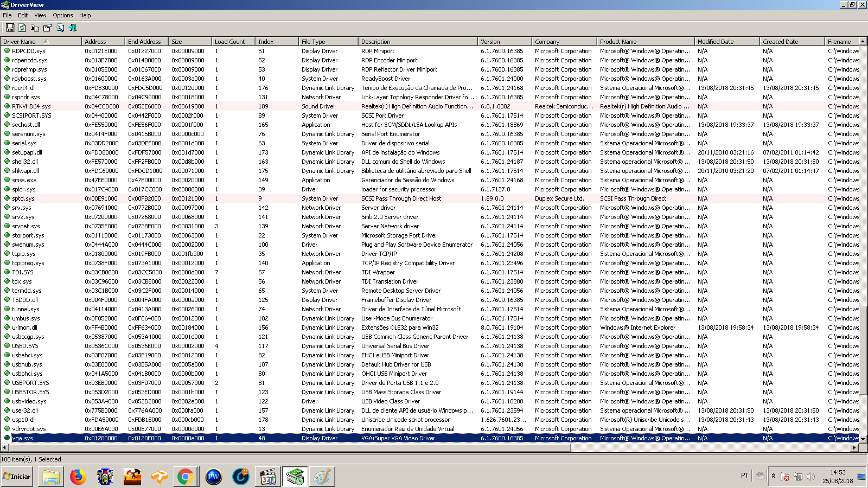Screen dimensions: 868x488
Task: Open the Options menu
Action: [63, 15]
